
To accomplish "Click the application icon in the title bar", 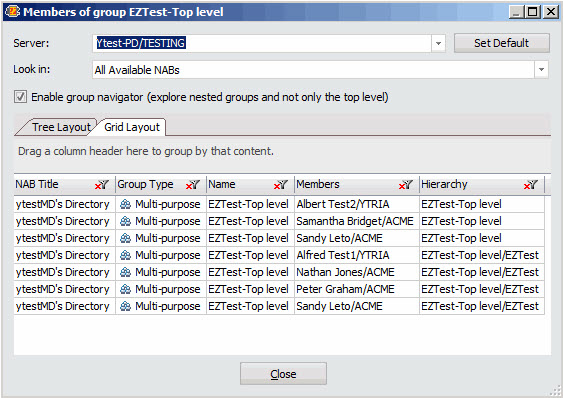I will (12, 11).
